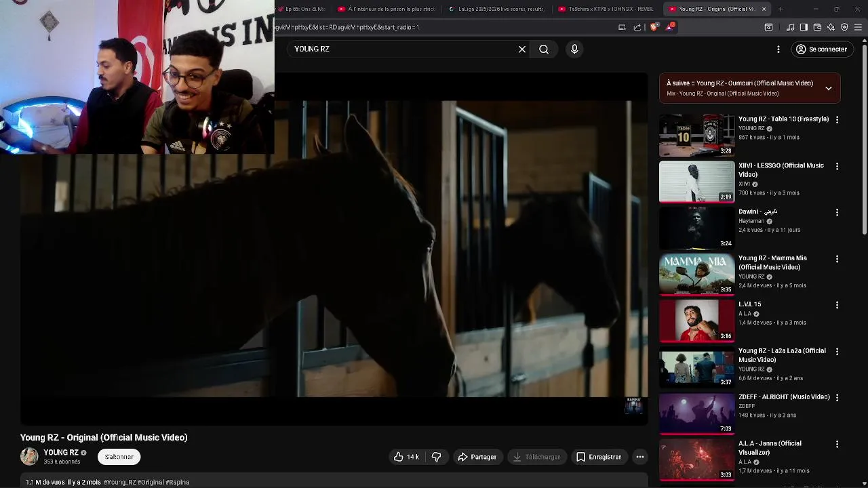Click the Young RZ - Original video title
This screenshot has height=488, width=868.
104,437
